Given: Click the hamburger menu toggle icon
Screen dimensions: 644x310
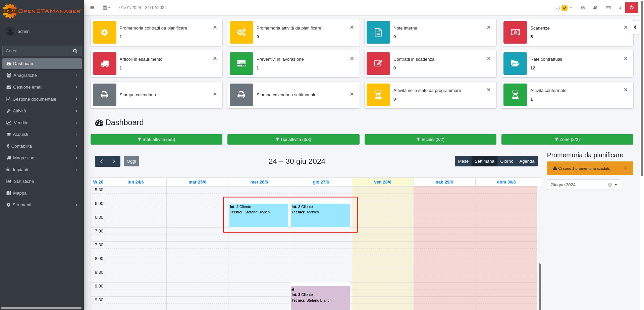Looking at the screenshot, I should pyautogui.click(x=92, y=7).
